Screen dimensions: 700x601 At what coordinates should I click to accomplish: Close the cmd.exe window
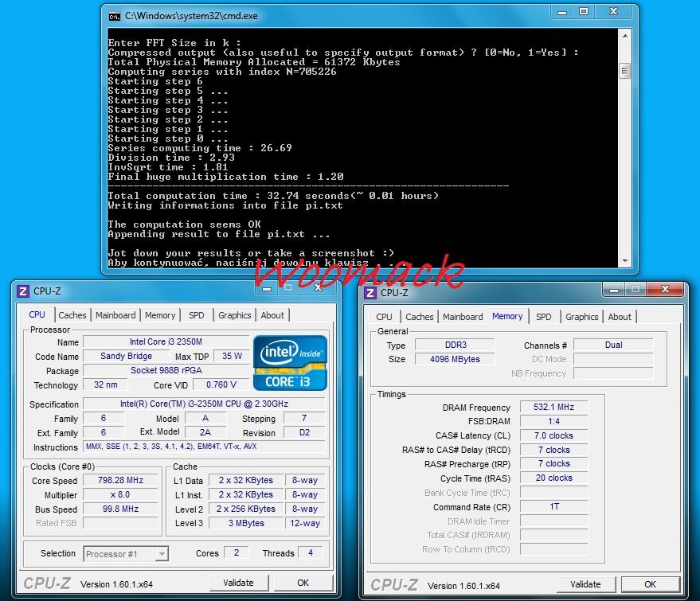[613, 12]
